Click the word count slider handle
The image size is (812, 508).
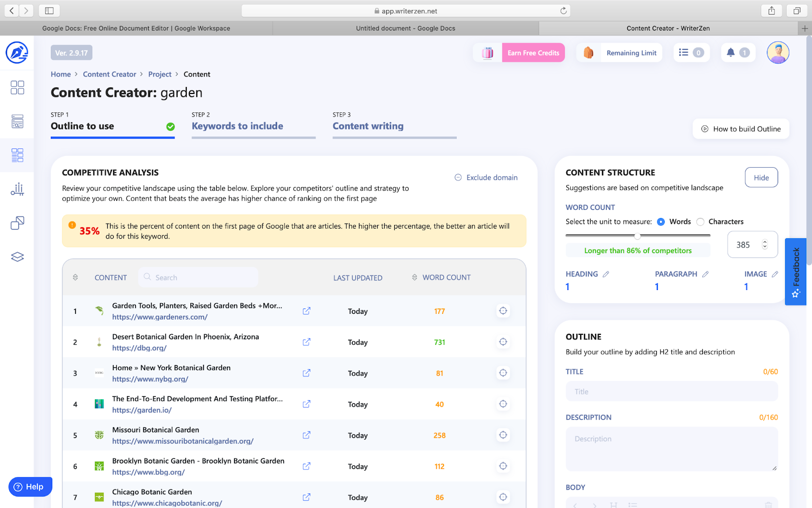pyautogui.click(x=637, y=236)
